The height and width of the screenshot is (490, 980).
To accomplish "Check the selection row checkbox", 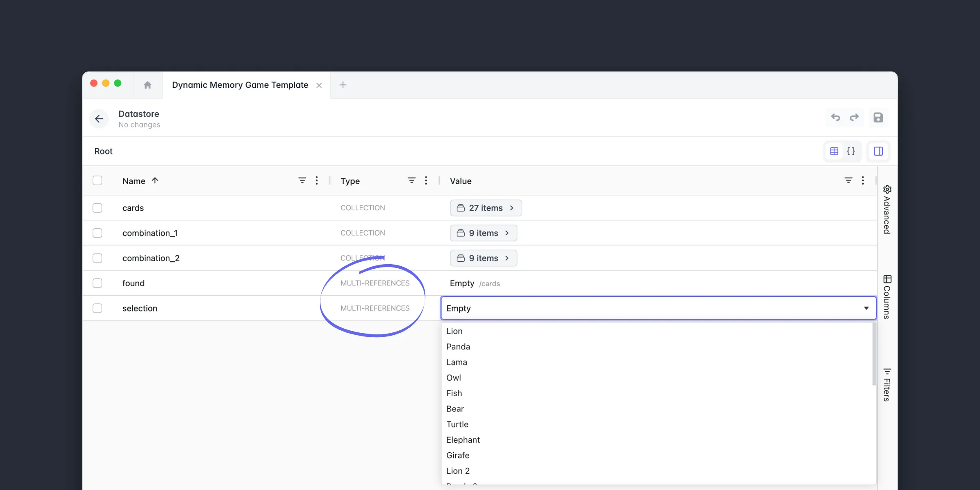I will click(97, 308).
